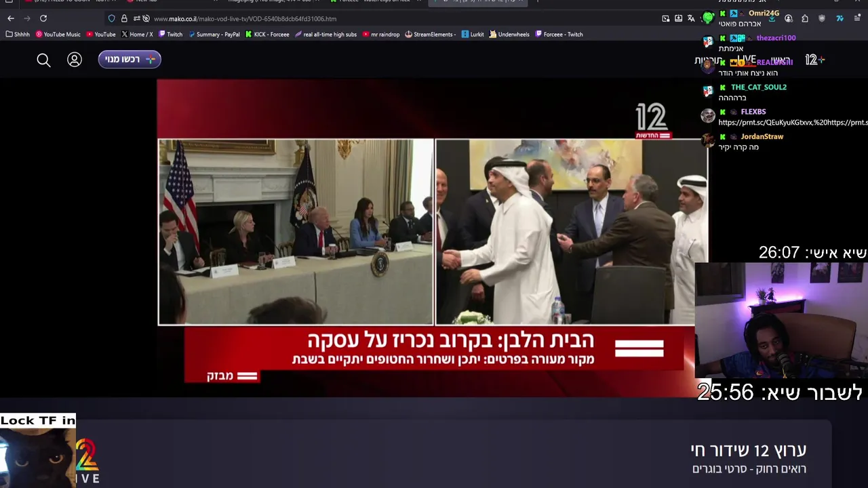The height and width of the screenshot is (488, 868).
Task: Click the browser forward arrow
Action: tap(27, 18)
